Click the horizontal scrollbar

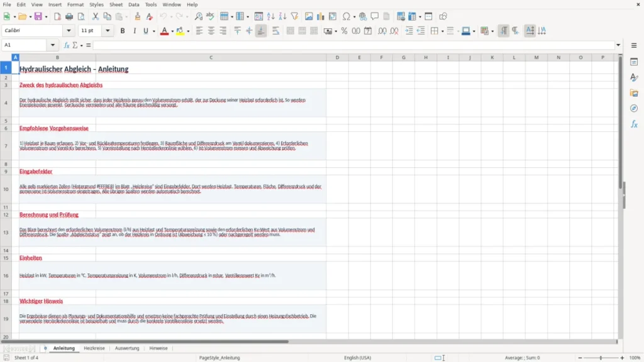(145, 341)
